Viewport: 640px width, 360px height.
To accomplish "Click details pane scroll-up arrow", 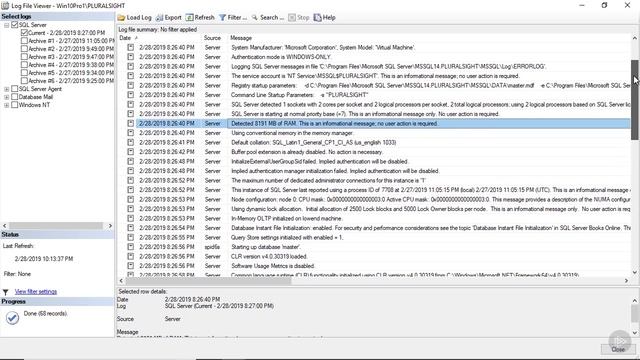I will [x=635, y=301].
